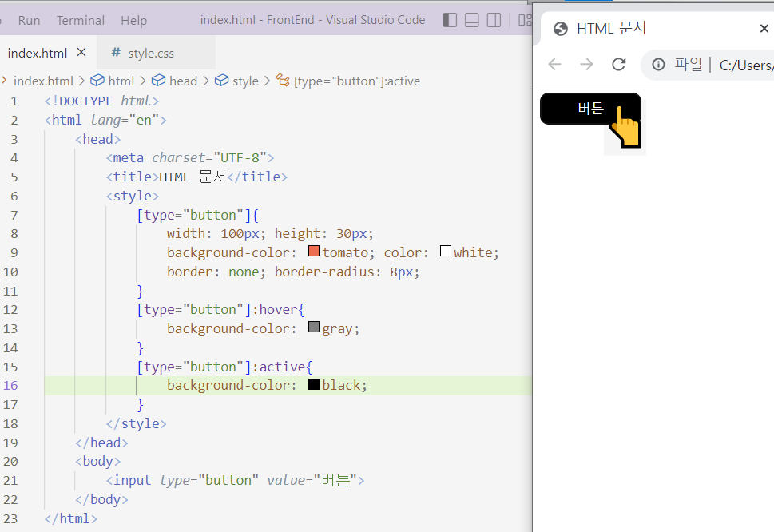This screenshot has width=774, height=532.
Task: Click the globe favicon on the browser tab
Action: pyautogui.click(x=560, y=29)
